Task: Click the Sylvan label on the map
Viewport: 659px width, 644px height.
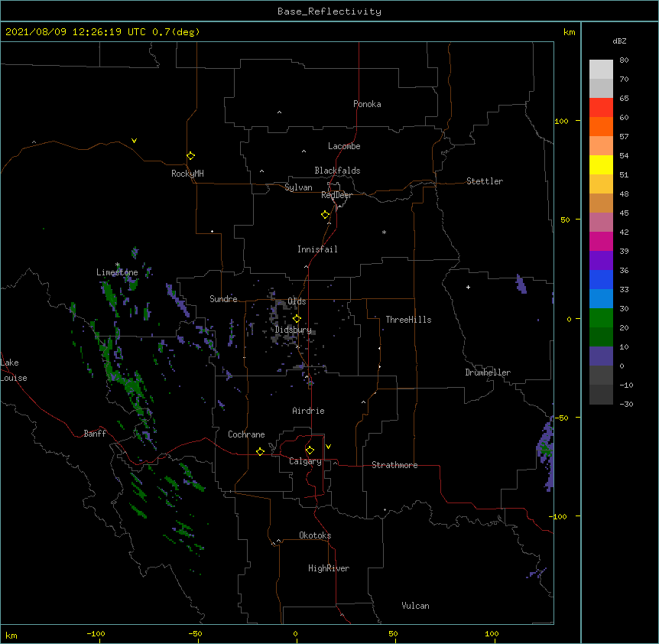Action: pos(298,187)
